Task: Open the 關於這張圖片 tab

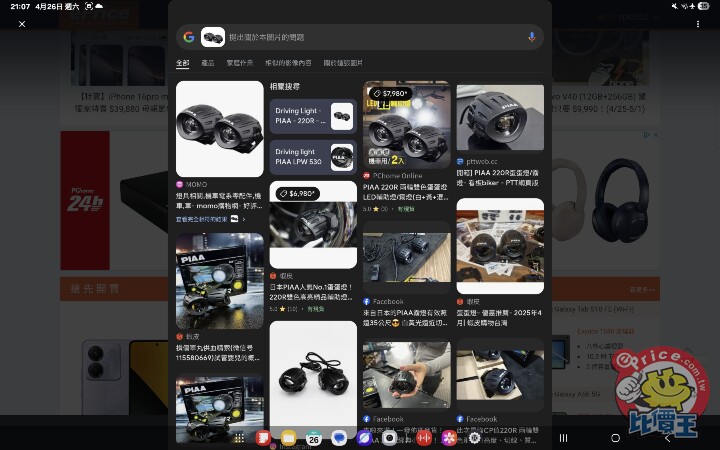Action: click(343, 63)
